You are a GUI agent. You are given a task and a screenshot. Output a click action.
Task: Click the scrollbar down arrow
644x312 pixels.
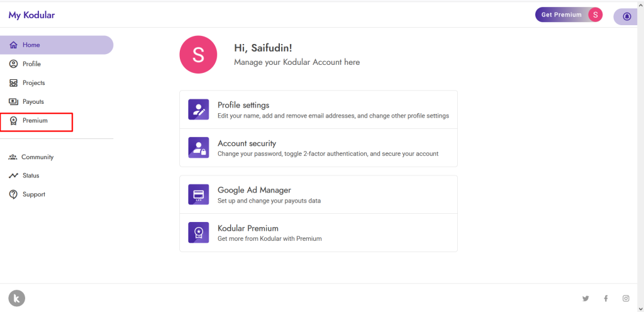pyautogui.click(x=640, y=308)
